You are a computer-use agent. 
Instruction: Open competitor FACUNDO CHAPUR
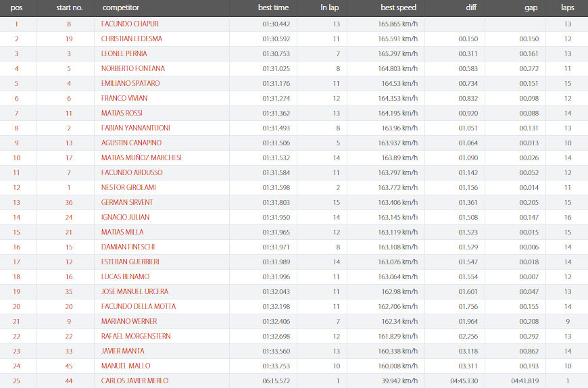[x=130, y=24]
